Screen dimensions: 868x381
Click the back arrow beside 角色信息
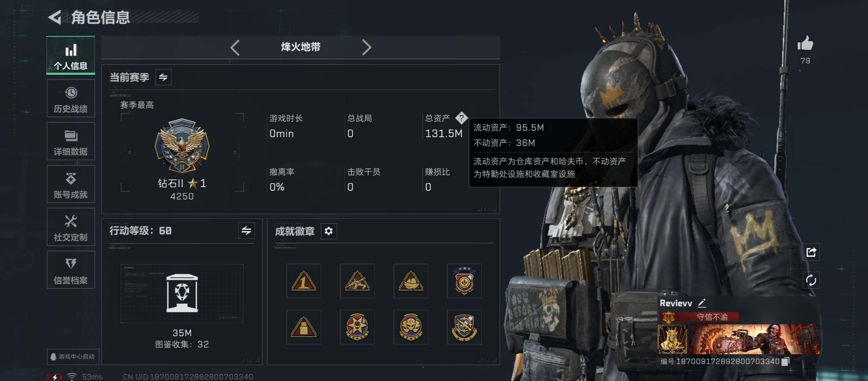[55, 17]
